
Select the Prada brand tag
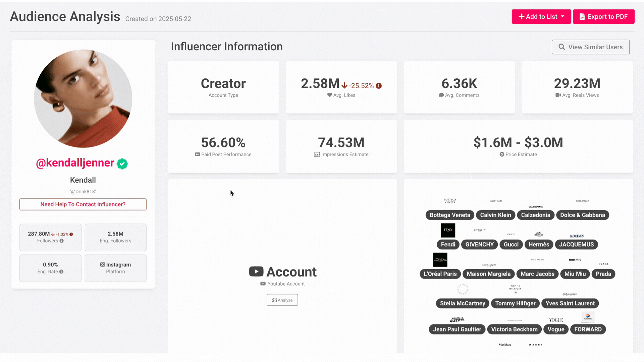(x=603, y=274)
